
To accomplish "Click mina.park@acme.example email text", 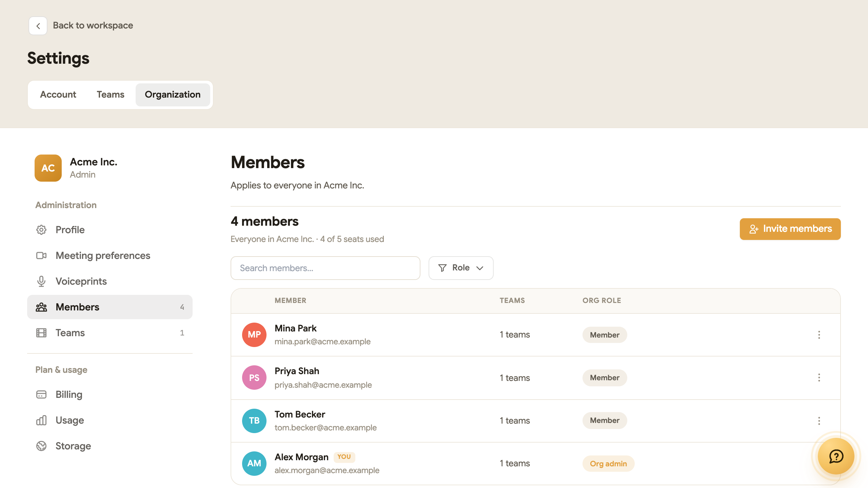I will point(322,342).
